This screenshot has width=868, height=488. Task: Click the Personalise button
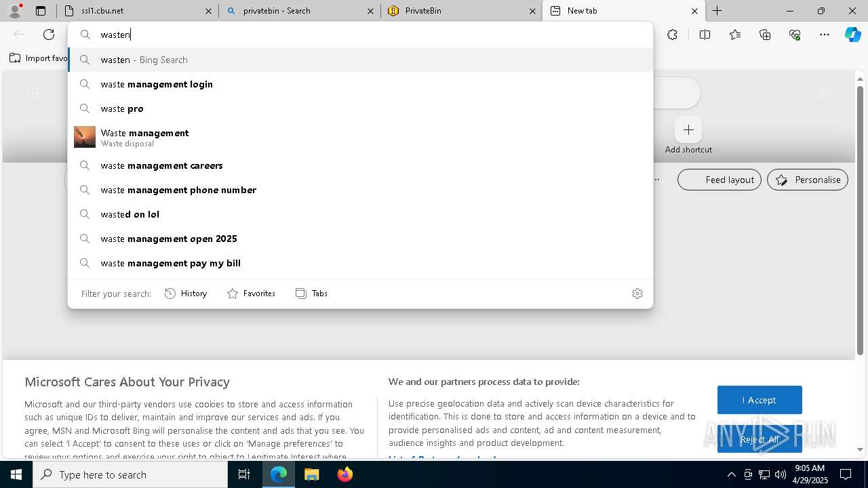coord(808,180)
